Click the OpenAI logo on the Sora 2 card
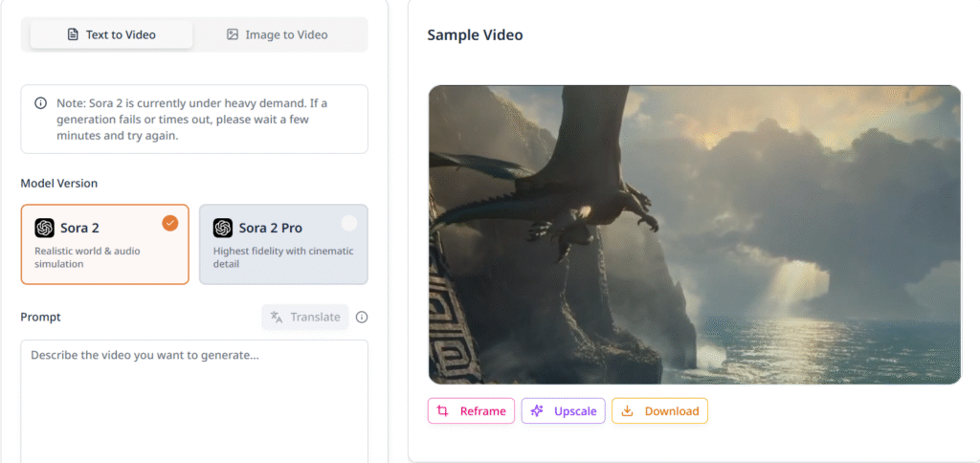980x463 pixels. coord(45,228)
